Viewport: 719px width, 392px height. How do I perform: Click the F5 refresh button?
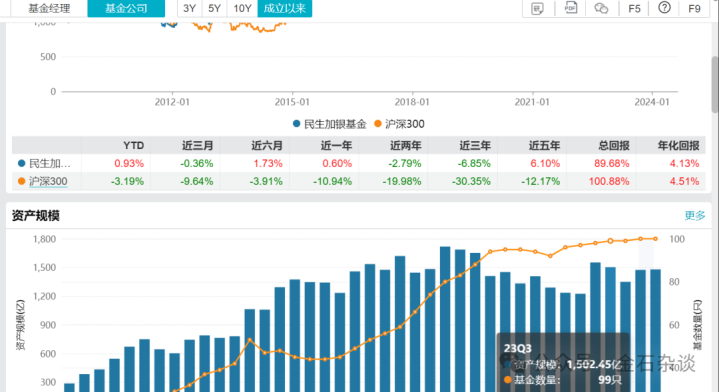pos(634,9)
